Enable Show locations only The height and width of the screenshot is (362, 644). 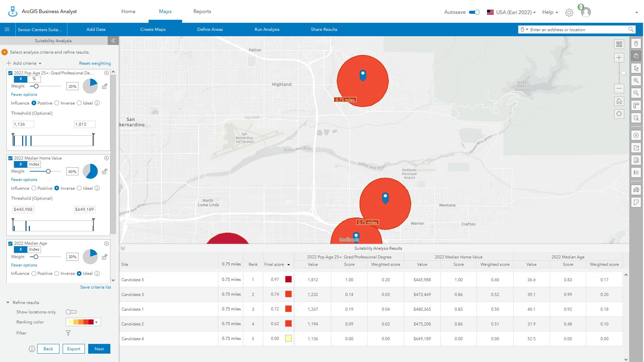click(71, 312)
